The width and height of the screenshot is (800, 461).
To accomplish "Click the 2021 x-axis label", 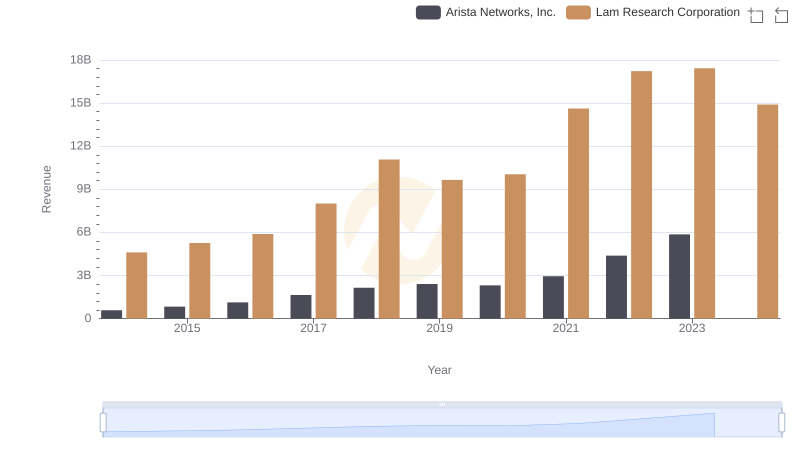I will pos(566,328).
